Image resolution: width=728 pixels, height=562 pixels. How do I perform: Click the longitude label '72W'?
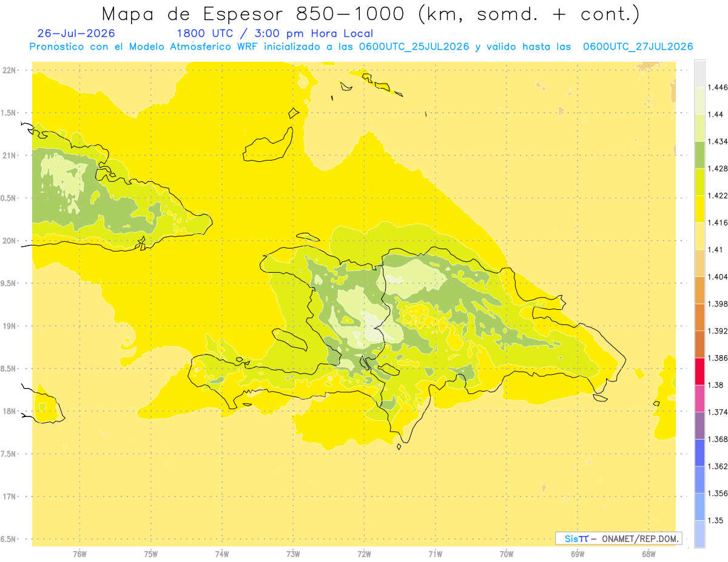tap(365, 554)
